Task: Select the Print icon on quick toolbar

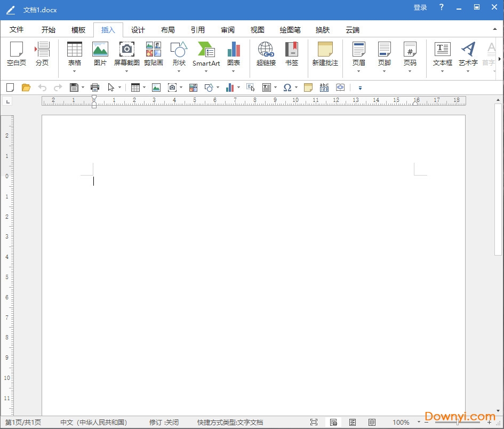Action: point(95,87)
